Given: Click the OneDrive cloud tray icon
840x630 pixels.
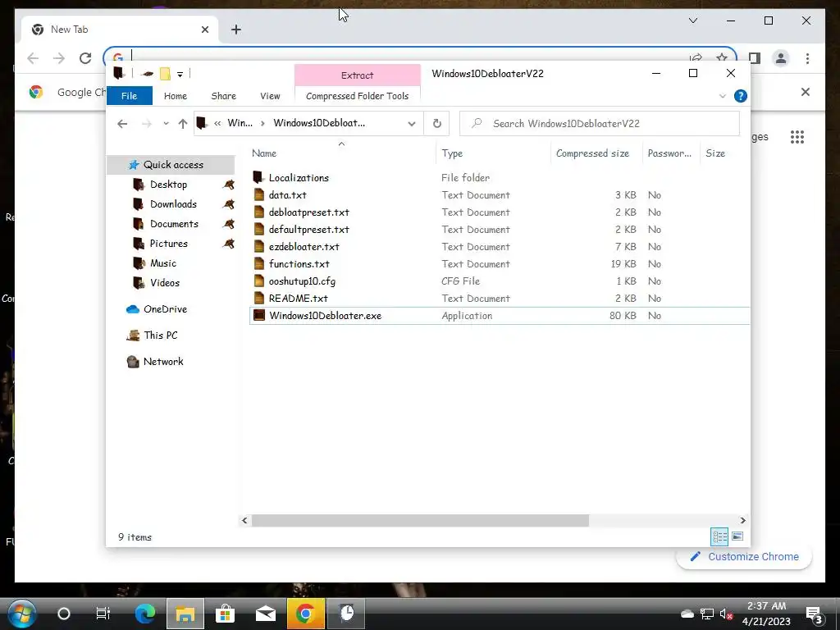Looking at the screenshot, I should [687, 614].
